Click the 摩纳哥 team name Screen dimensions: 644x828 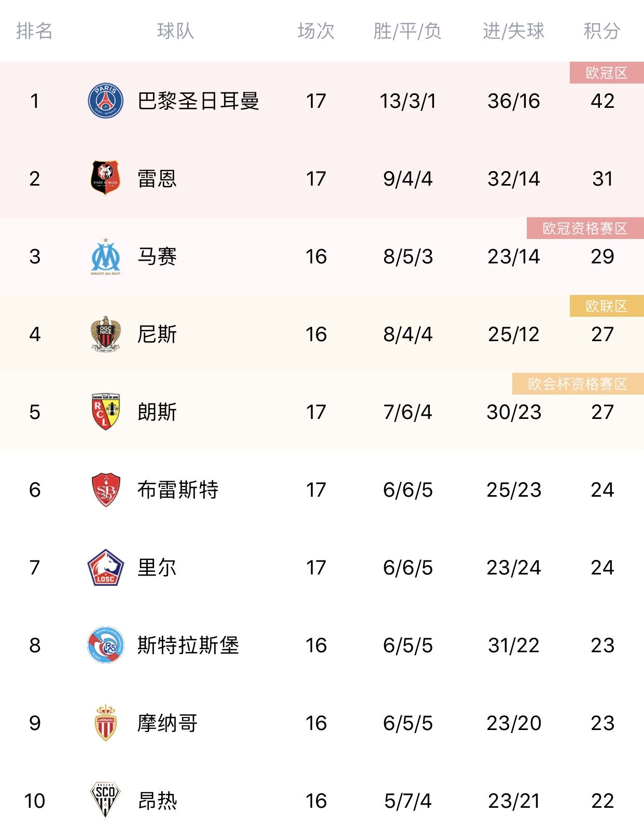click(167, 723)
